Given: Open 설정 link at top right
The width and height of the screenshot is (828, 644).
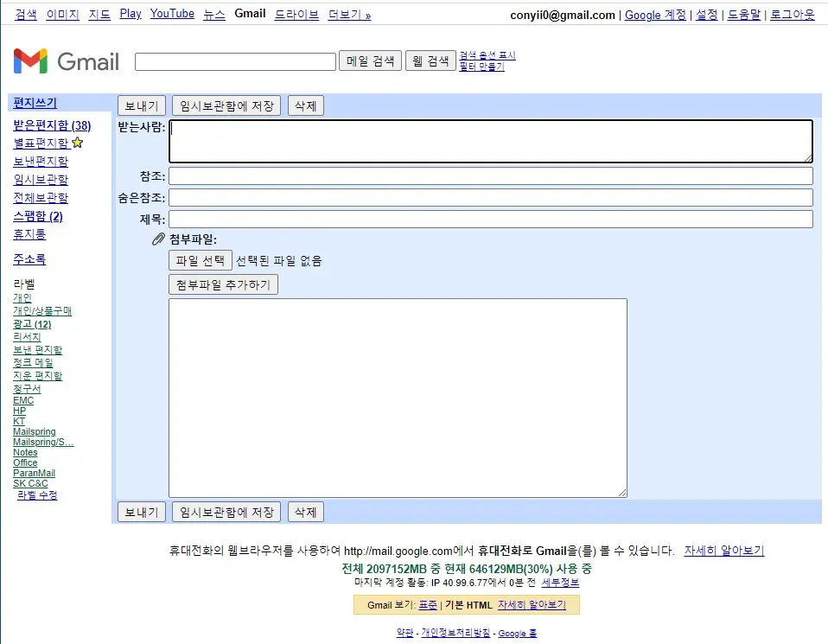Looking at the screenshot, I should click(706, 15).
